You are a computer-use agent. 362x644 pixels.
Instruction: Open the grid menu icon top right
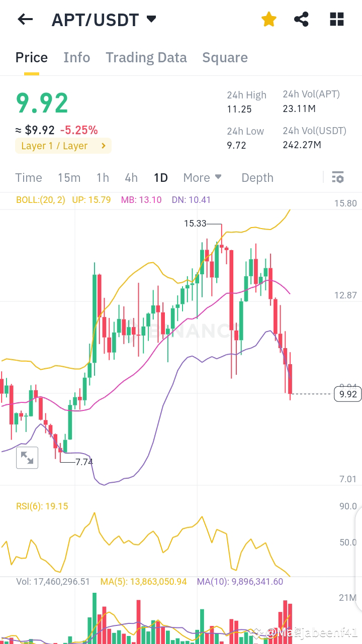click(336, 19)
